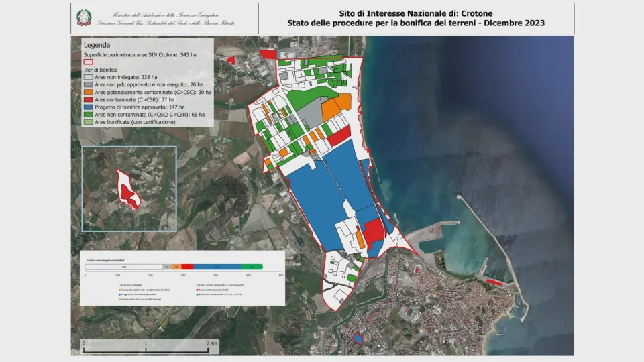Click the blue 147 segment of the bar chart
The image size is (644, 362).
[x=217, y=267]
